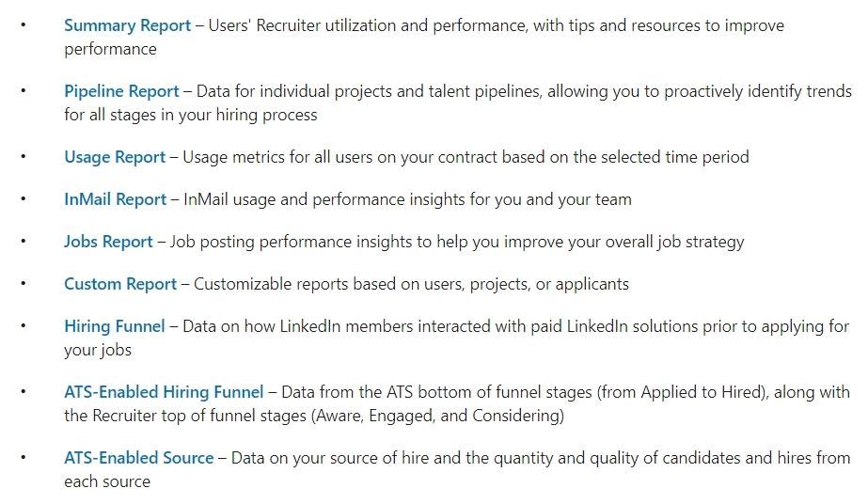
Task: Click the Jobs Report description text
Action: click(x=457, y=242)
